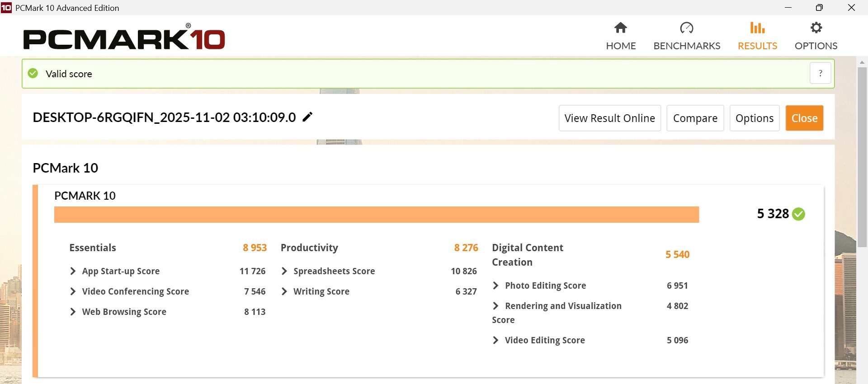Screen dimensions: 868x384
Task: Expand the Video Conferencing Score details
Action: pyautogui.click(x=73, y=291)
